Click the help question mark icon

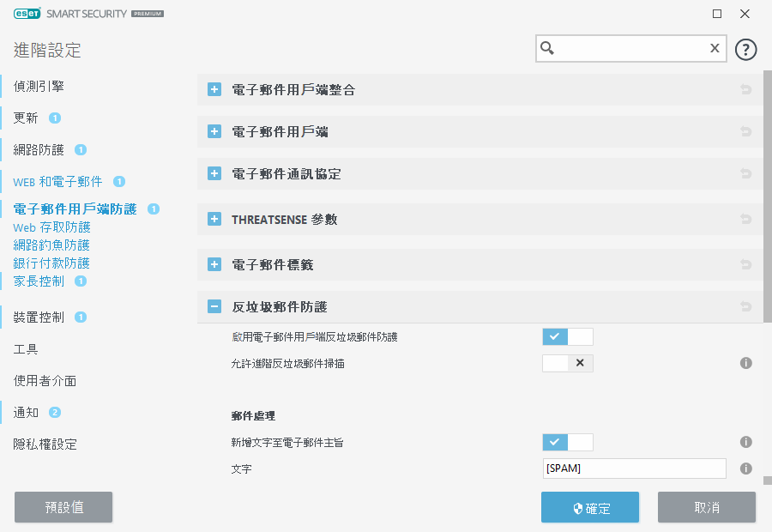746,49
